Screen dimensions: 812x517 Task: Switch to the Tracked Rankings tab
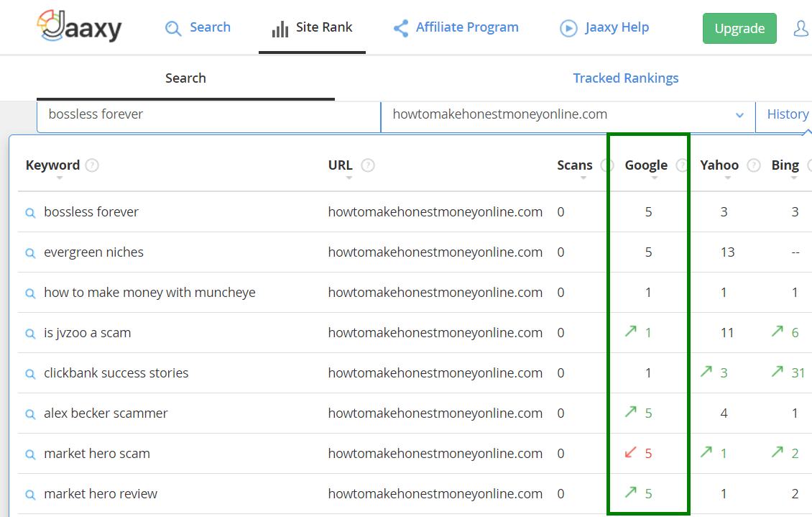click(626, 78)
